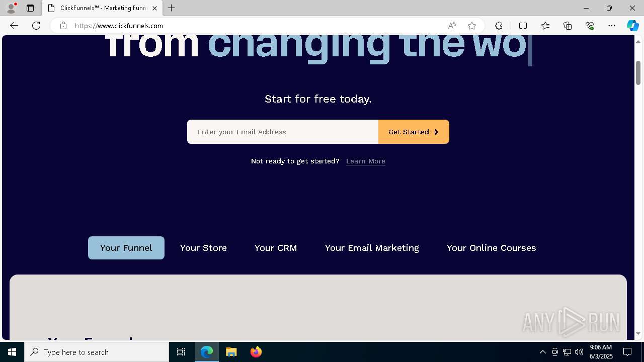Switch to the Your Store tab
This screenshot has width=644, height=362.
coord(203,248)
